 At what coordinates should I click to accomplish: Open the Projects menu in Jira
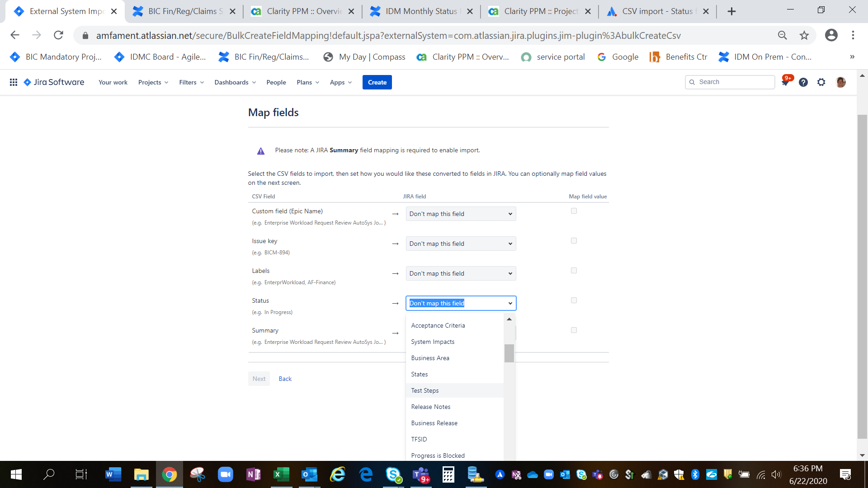click(x=153, y=82)
